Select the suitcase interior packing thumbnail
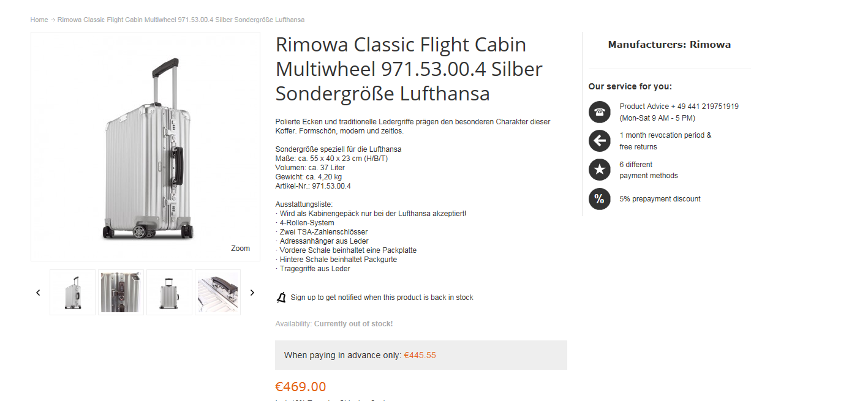The image size is (868, 401). click(x=217, y=292)
